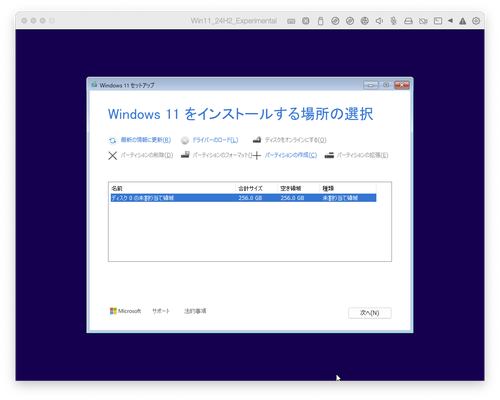
Task: Toggle the disabled camera icon
Action: click(x=423, y=21)
